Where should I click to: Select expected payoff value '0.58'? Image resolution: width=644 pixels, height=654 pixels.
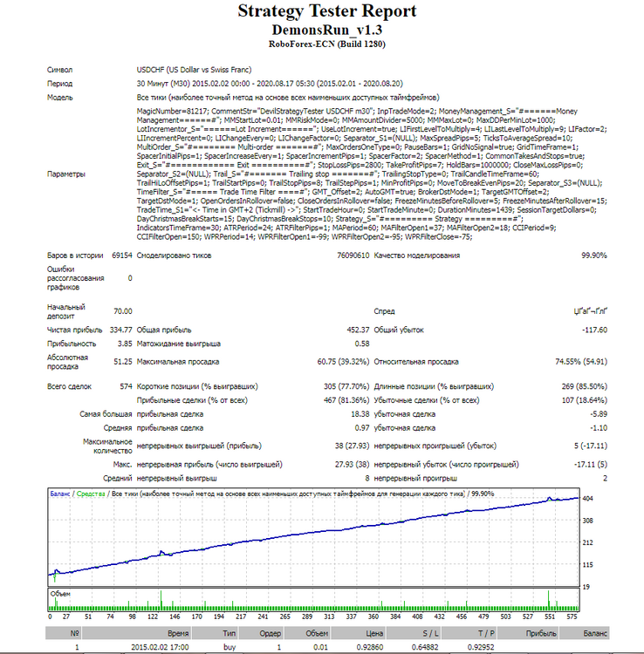click(362, 344)
